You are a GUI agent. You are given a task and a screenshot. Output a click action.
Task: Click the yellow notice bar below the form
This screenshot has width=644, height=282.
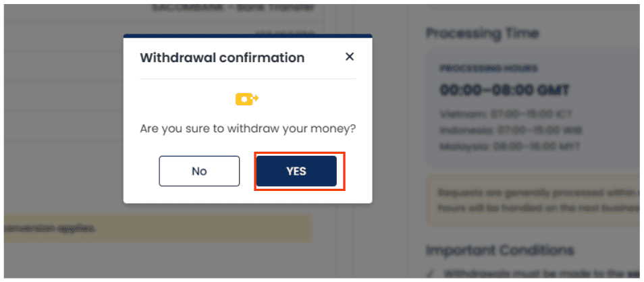pyautogui.click(x=158, y=228)
